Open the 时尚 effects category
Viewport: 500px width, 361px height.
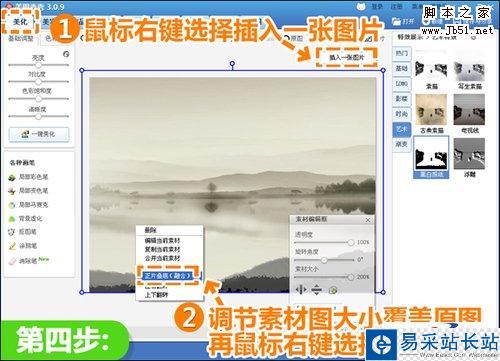402,114
